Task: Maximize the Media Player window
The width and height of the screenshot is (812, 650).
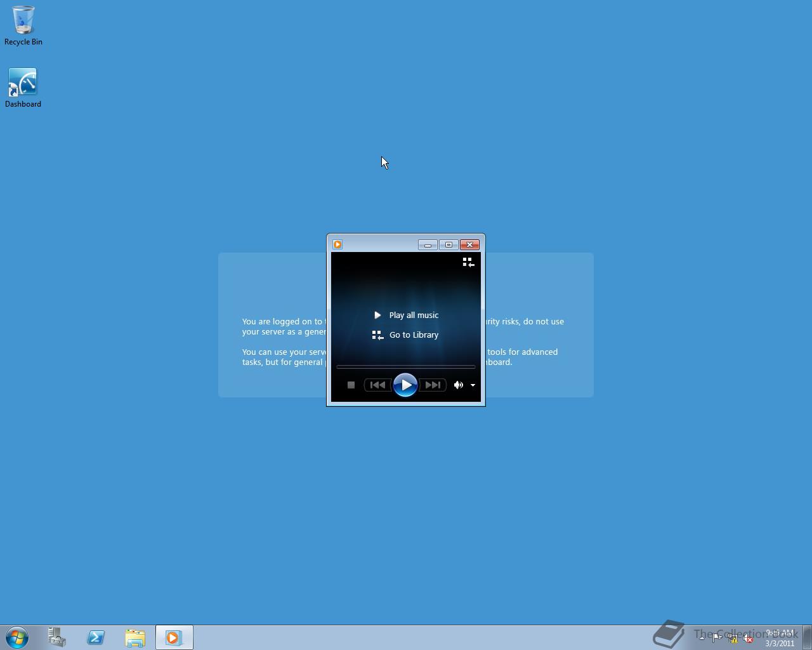Action: point(449,244)
